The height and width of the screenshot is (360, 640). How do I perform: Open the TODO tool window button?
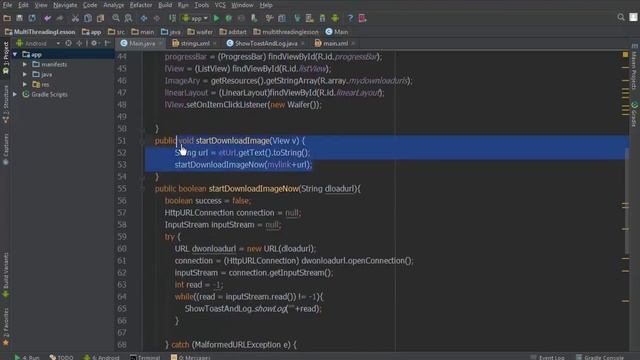click(62, 357)
